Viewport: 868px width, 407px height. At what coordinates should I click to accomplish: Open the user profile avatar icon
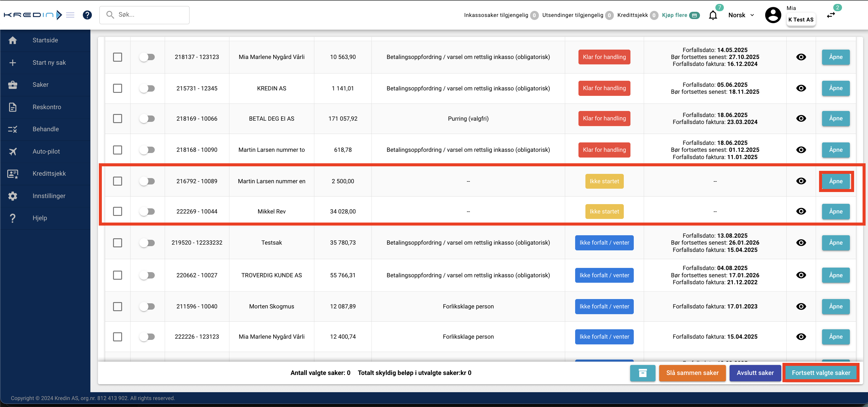(773, 15)
